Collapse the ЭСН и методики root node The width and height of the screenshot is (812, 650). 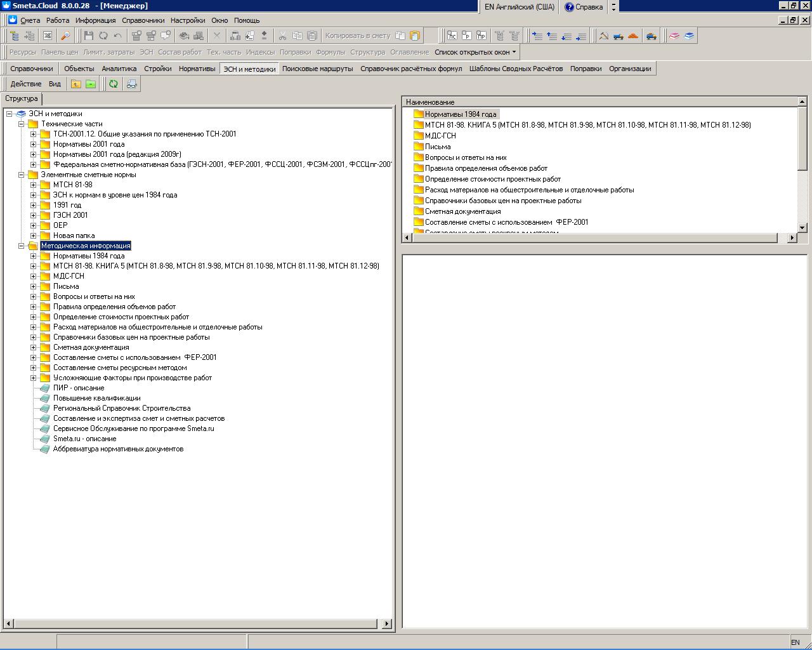pyautogui.click(x=9, y=114)
